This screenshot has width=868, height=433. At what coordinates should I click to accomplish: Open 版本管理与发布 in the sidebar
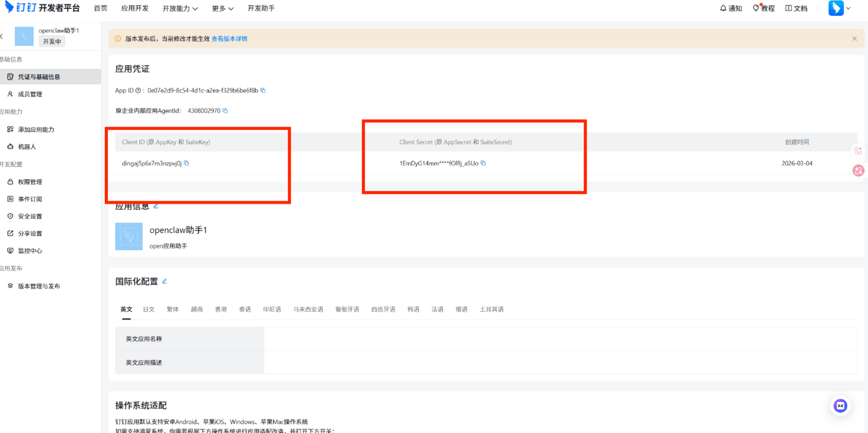(x=39, y=286)
